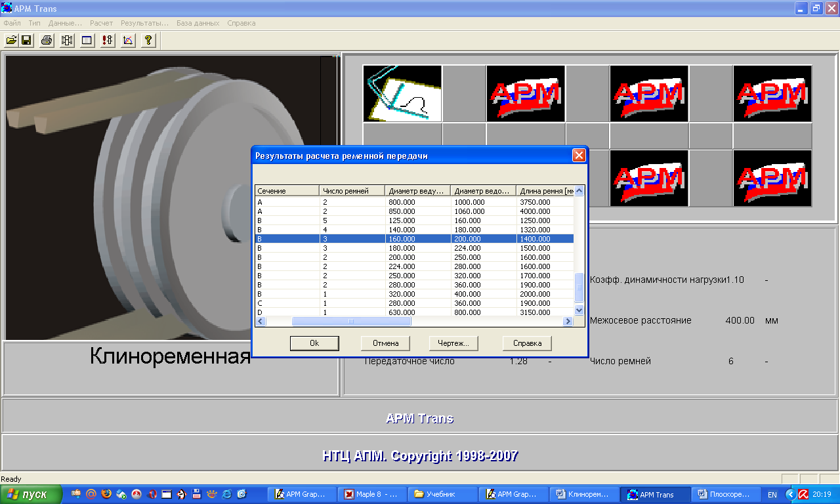Open the Справка menu in menu bar
The width and height of the screenshot is (840, 504).
coord(241,23)
